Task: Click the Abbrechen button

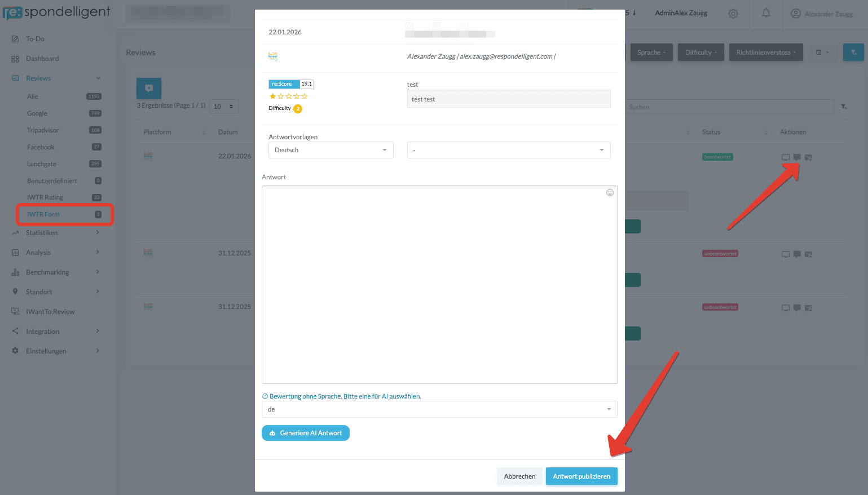Action: [x=519, y=476]
